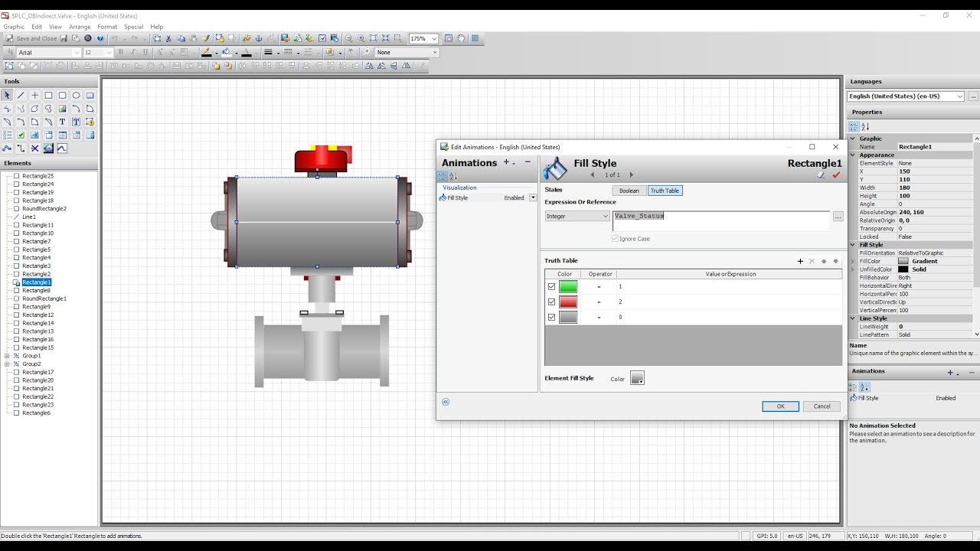Open the Graphic menu
The width and height of the screenshot is (980, 551).
[14, 27]
